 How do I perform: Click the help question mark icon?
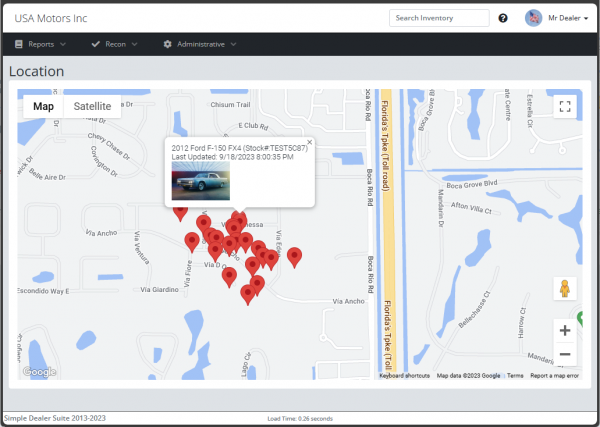503,18
